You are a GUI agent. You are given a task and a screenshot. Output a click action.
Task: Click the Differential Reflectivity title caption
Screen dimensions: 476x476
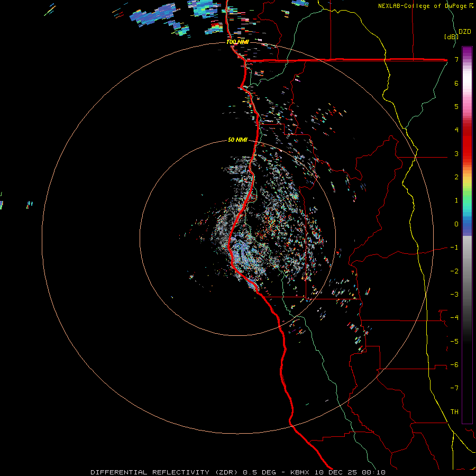[238, 472]
